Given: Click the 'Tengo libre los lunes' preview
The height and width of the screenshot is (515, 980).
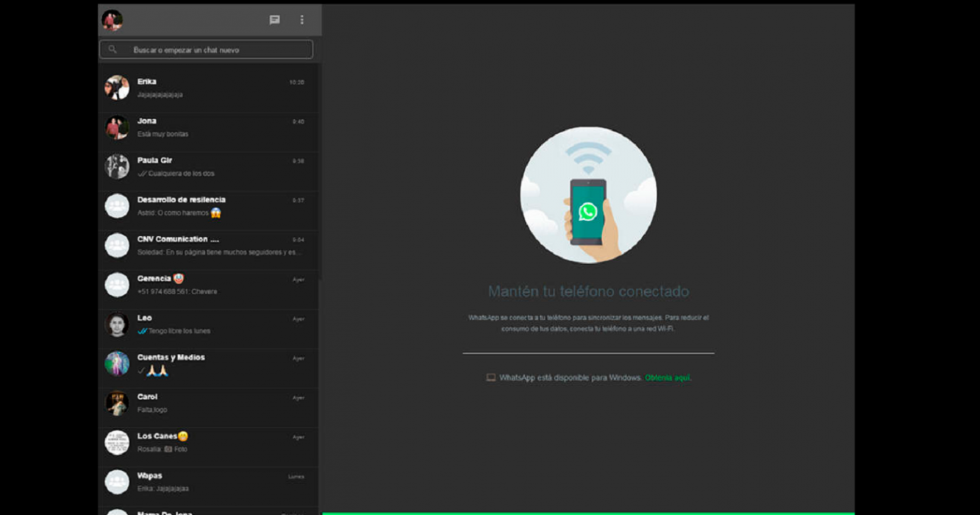Looking at the screenshot, I should pyautogui.click(x=179, y=331).
